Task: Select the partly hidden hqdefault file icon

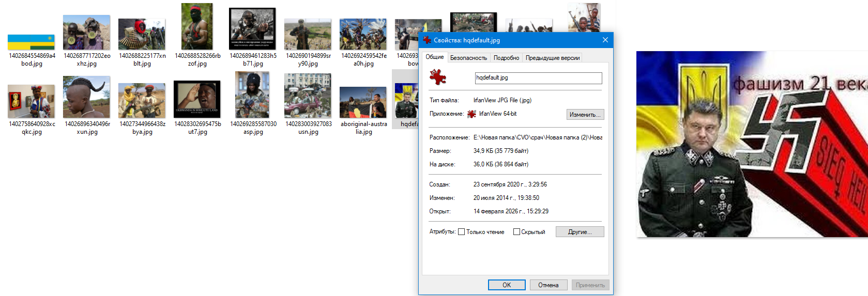Action: (x=406, y=101)
